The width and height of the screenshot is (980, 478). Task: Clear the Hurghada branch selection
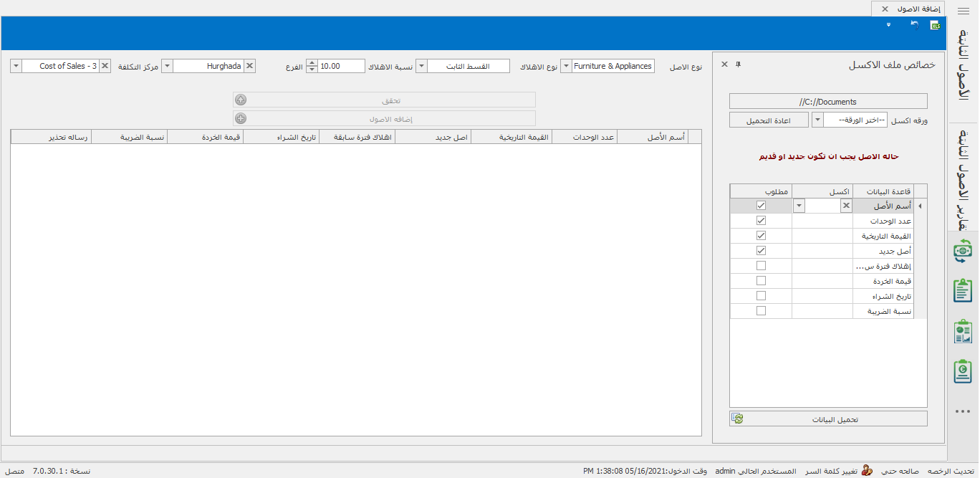pyautogui.click(x=249, y=66)
